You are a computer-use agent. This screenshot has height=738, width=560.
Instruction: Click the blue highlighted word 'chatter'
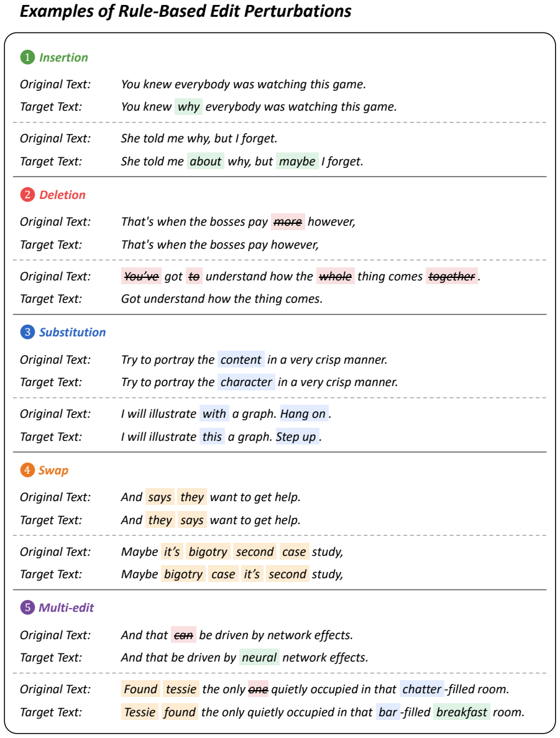click(x=421, y=690)
